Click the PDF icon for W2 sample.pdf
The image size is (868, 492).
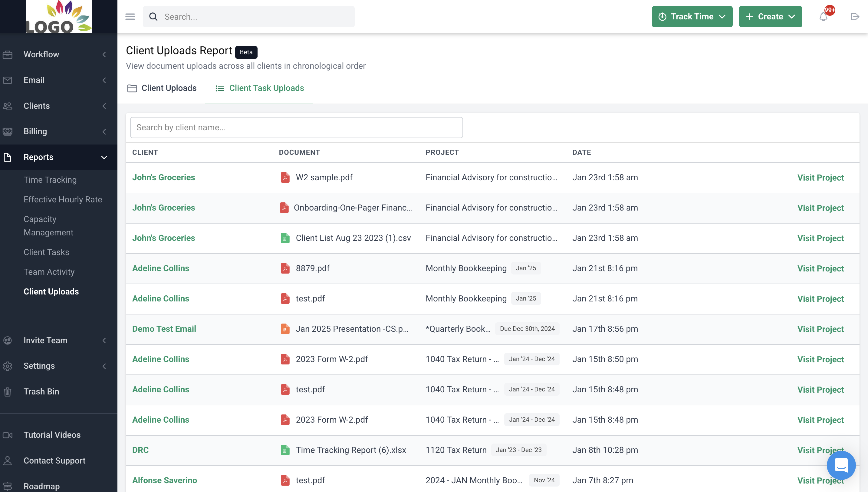285,178
